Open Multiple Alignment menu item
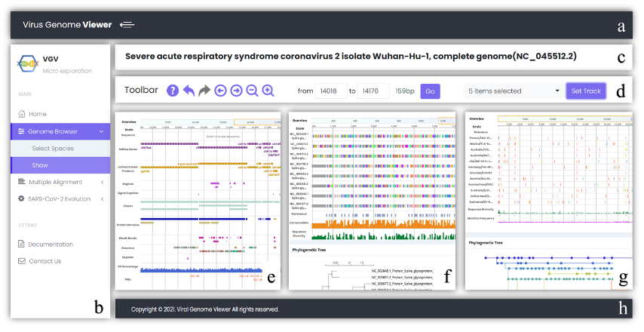Image resolution: width=644 pixels, height=332 pixels. 60,182
